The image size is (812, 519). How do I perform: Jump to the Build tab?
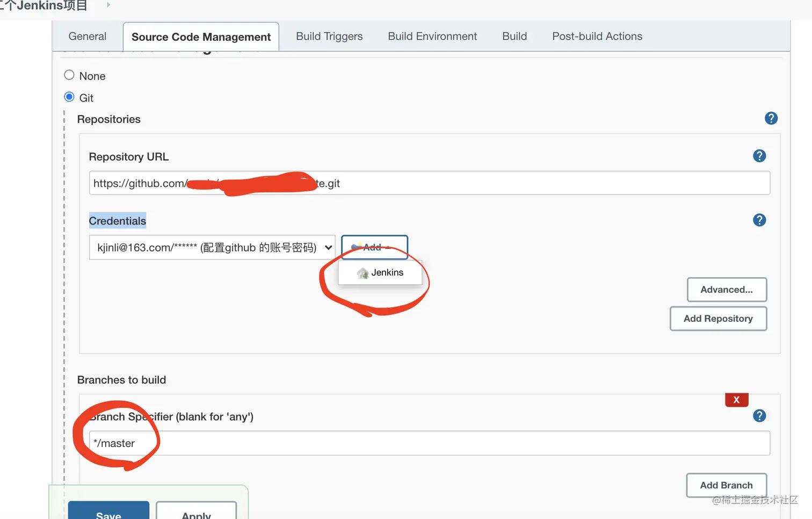514,36
